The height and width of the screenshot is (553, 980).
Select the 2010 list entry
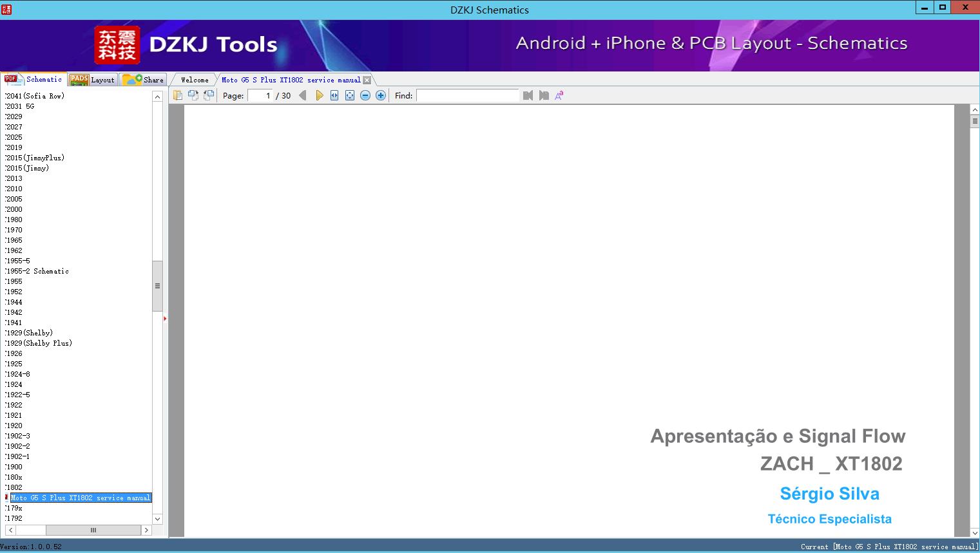click(14, 189)
